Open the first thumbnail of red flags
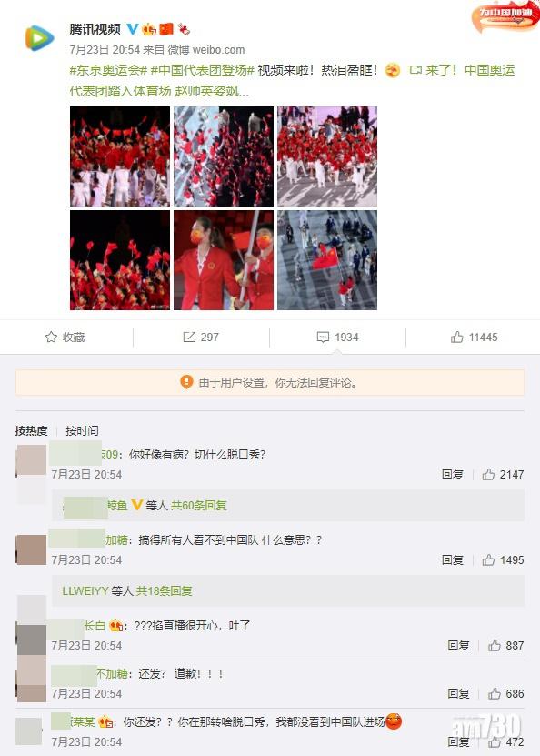 (120, 156)
